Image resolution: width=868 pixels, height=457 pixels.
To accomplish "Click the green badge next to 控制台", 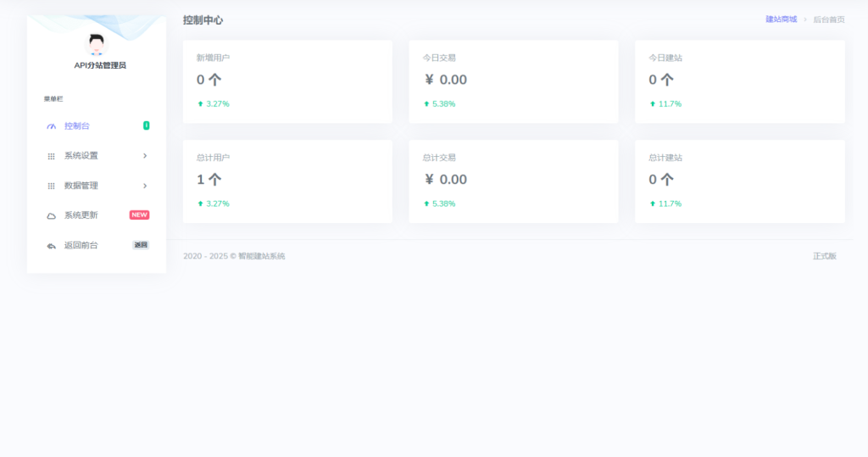I will [x=146, y=125].
